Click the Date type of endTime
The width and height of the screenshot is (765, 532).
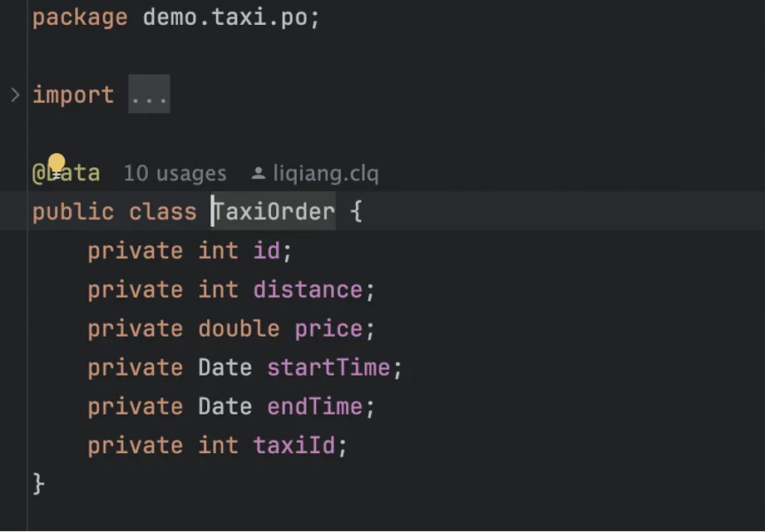coord(225,406)
